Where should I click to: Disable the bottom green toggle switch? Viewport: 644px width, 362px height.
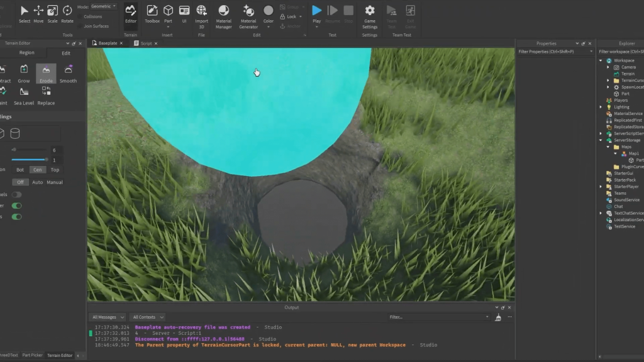click(16, 217)
